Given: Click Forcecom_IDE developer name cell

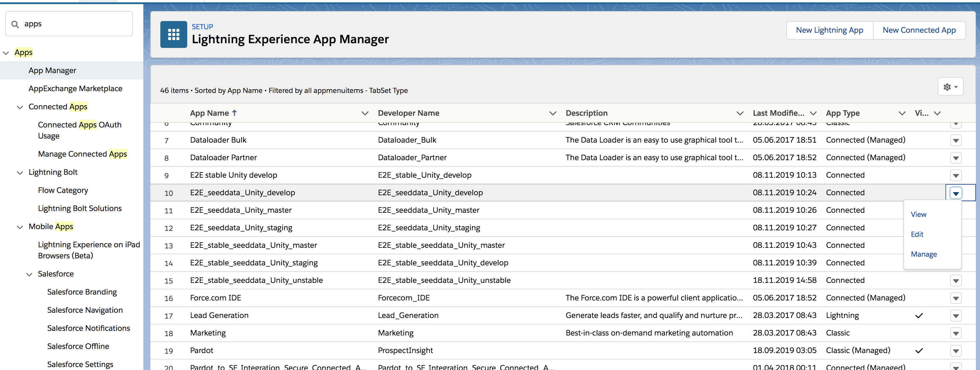Looking at the screenshot, I should point(404,298).
